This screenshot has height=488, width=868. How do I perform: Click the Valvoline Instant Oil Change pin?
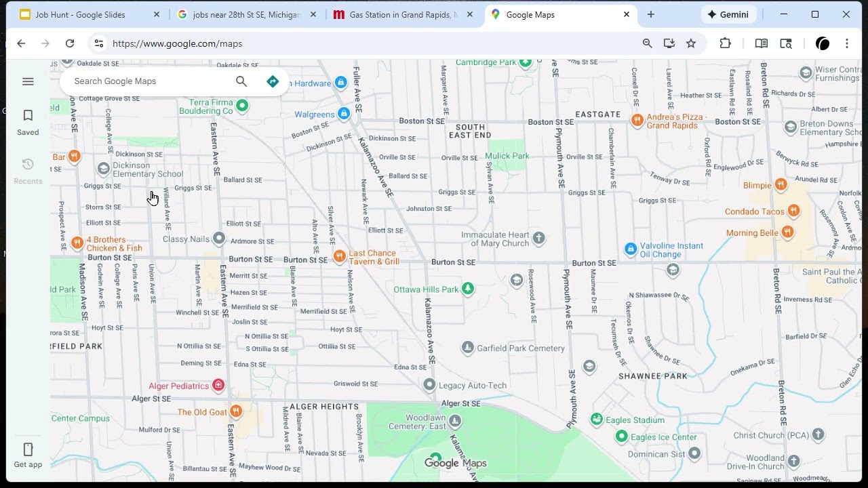[631, 249]
